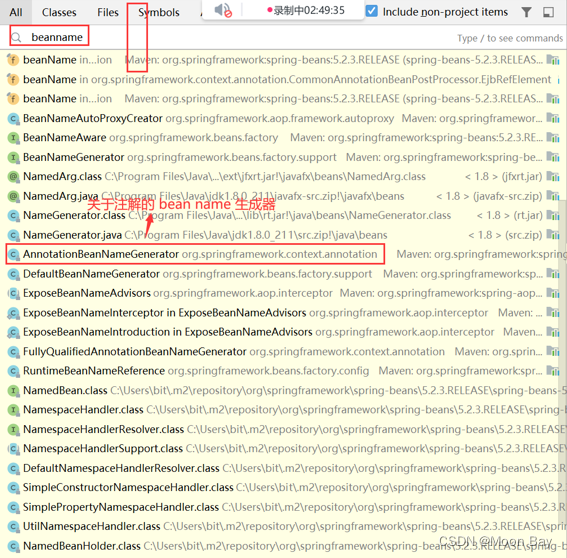This screenshot has height=558, width=567.
Task: Open NameGenerator.class result
Action: point(284,216)
